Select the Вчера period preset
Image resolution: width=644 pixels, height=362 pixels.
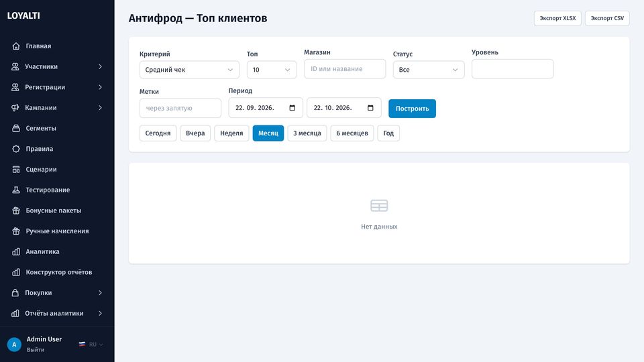195,133
